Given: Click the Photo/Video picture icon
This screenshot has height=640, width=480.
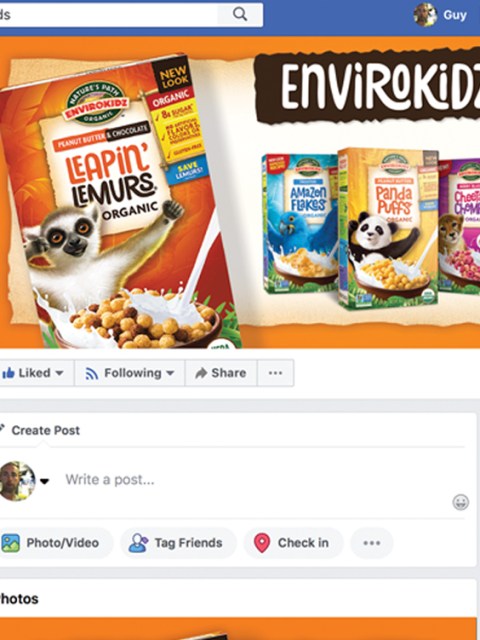Looking at the screenshot, I should [x=10, y=543].
